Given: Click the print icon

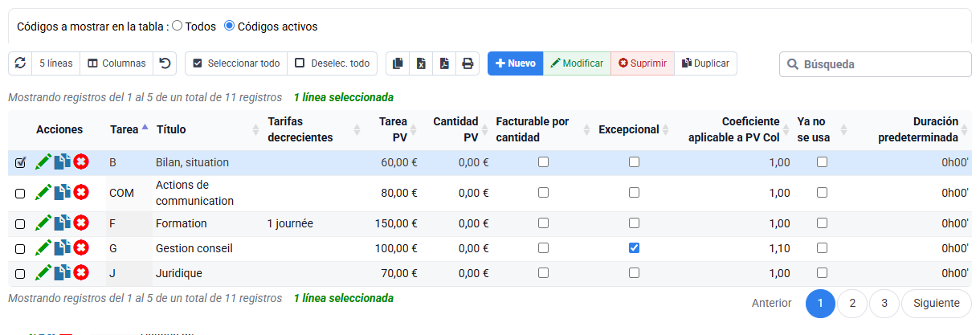Looking at the screenshot, I should click(x=468, y=63).
